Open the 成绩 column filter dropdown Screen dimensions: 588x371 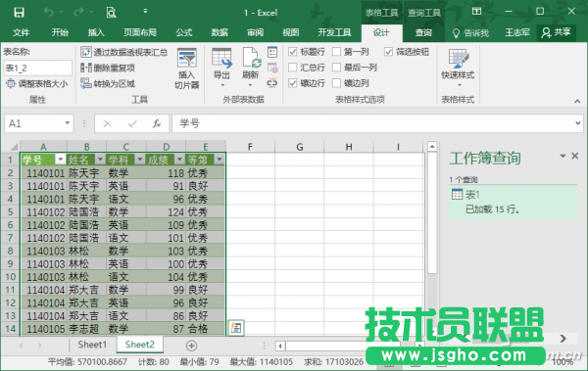(179, 160)
